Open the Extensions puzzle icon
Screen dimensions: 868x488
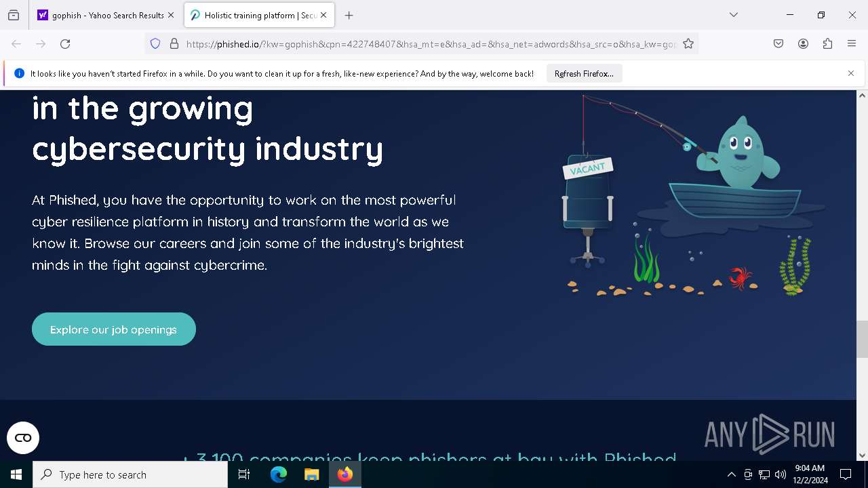click(x=827, y=43)
